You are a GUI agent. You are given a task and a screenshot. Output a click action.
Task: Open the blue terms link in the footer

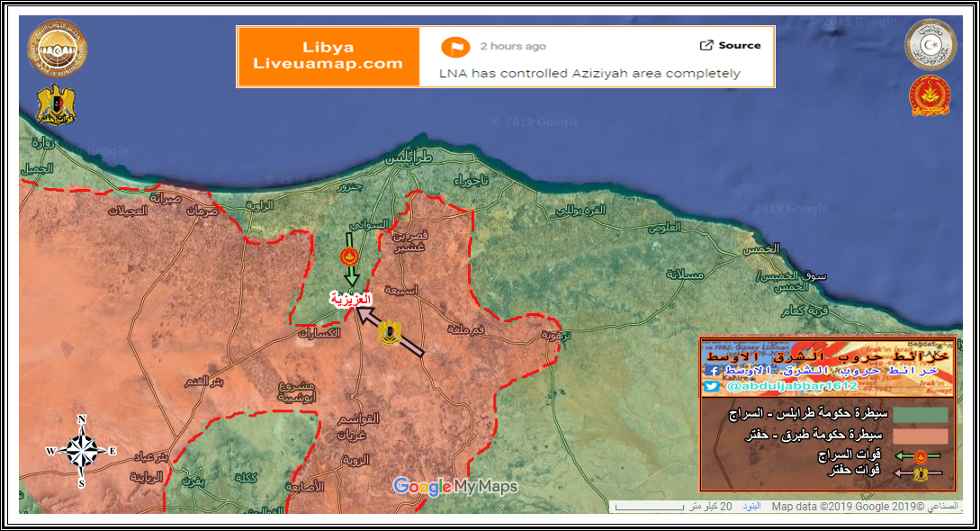tap(752, 507)
